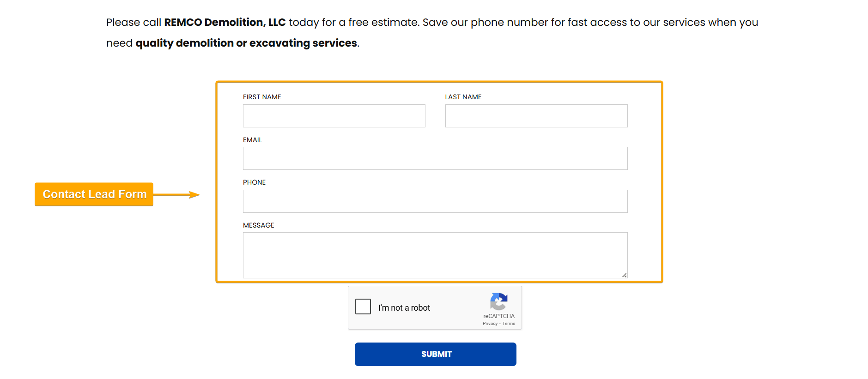Click the SUBMIT button

[x=435, y=354]
